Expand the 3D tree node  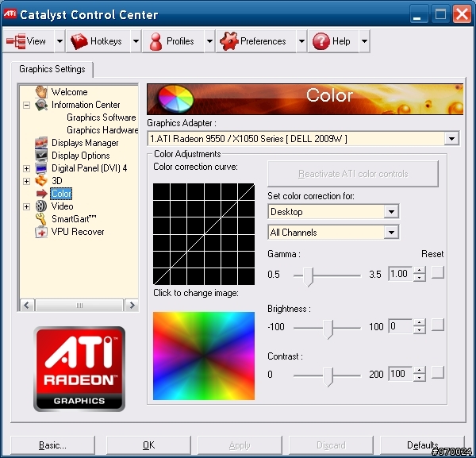click(x=27, y=181)
